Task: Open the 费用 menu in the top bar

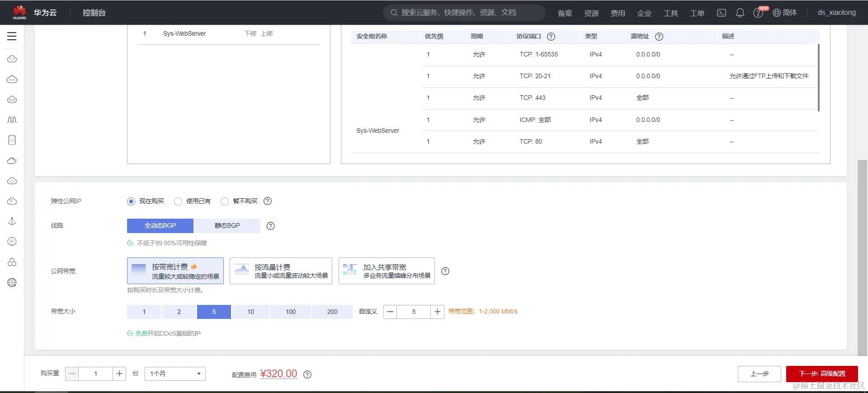Action: [618, 13]
